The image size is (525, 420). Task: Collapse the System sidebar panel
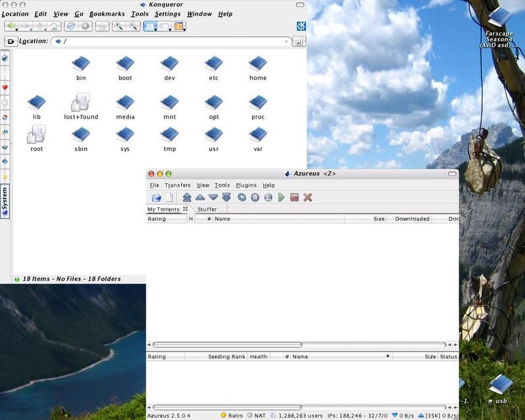(x=5, y=194)
